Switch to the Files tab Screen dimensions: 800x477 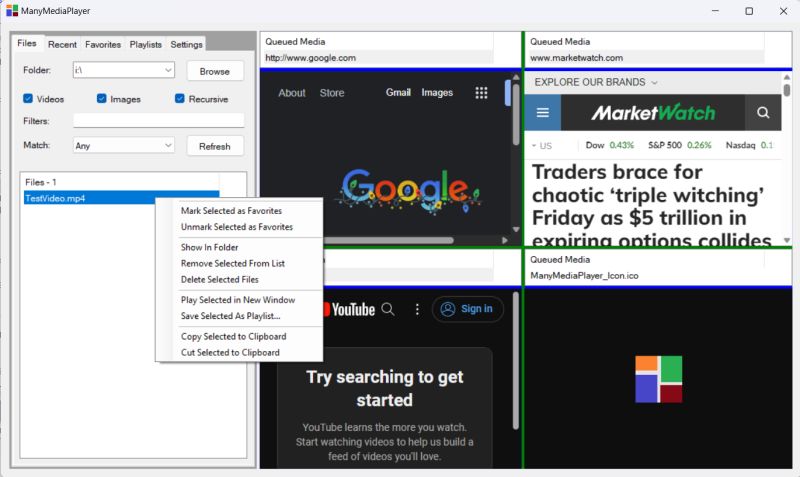coord(27,43)
